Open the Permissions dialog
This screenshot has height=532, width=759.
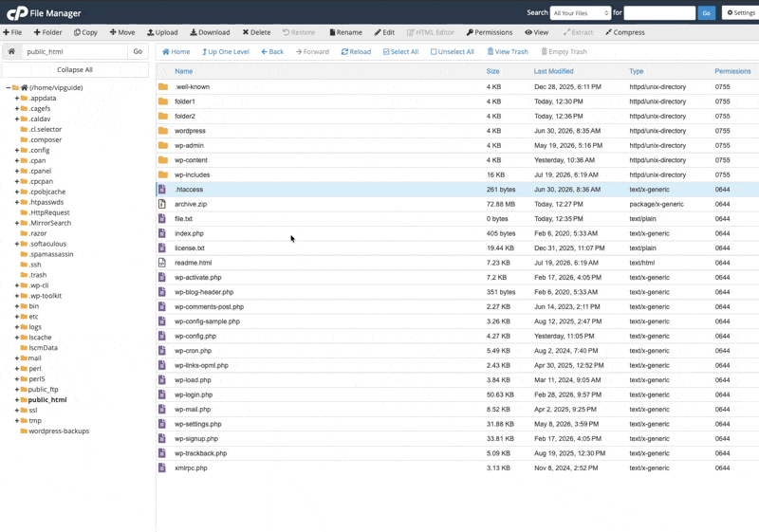490,32
